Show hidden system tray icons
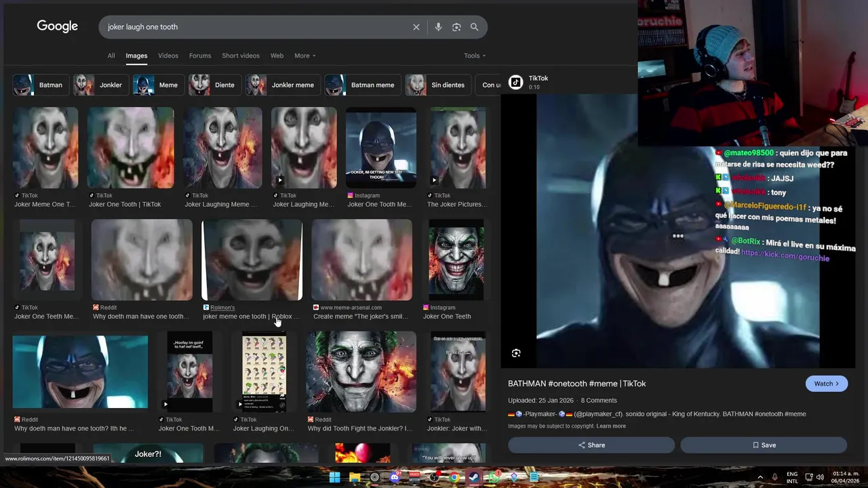The image size is (868, 488). (760, 477)
